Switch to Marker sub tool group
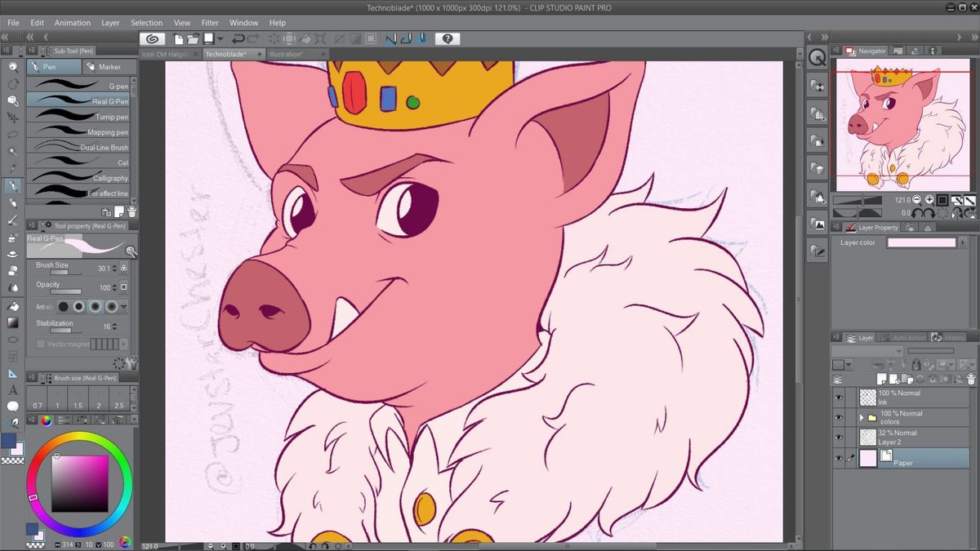This screenshot has height=551, width=980. (110, 67)
